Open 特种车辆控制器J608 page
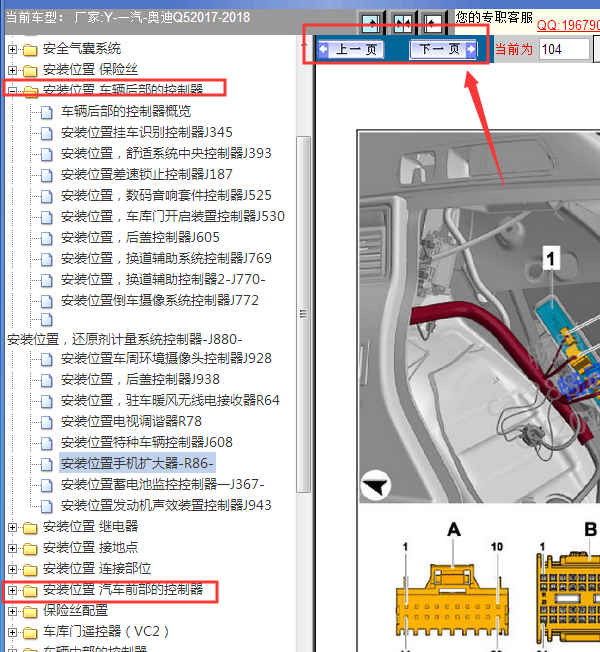The width and height of the screenshot is (600, 652). click(x=146, y=442)
